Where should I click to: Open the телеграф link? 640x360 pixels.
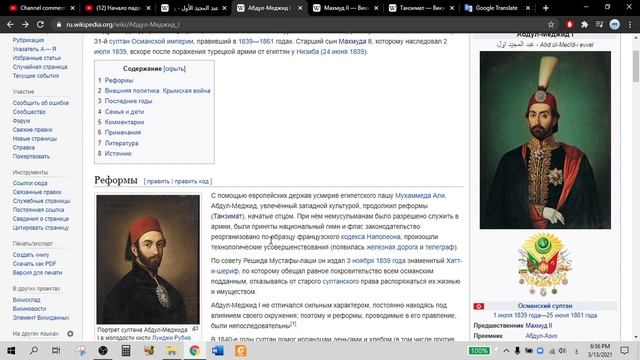point(440,247)
